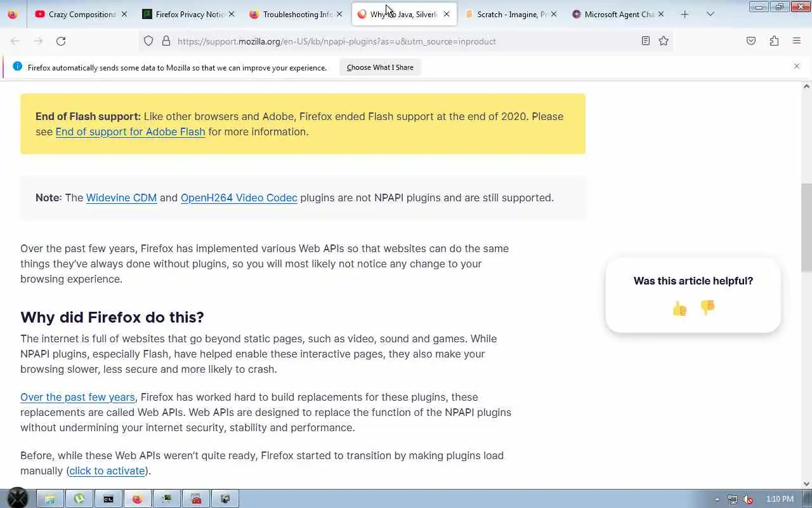Close the active 'Why do Java, Silverlight' tab
The width and height of the screenshot is (812, 508).
click(x=446, y=14)
